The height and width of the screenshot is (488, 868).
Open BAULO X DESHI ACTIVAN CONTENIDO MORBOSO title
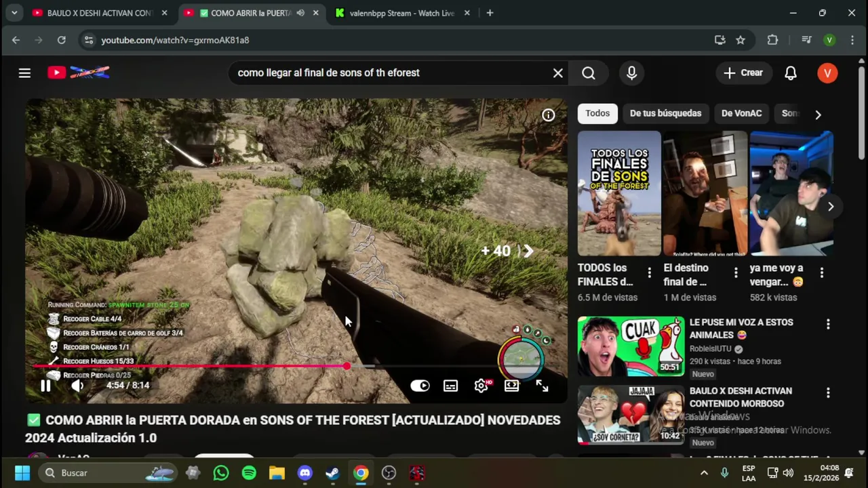coord(741,397)
